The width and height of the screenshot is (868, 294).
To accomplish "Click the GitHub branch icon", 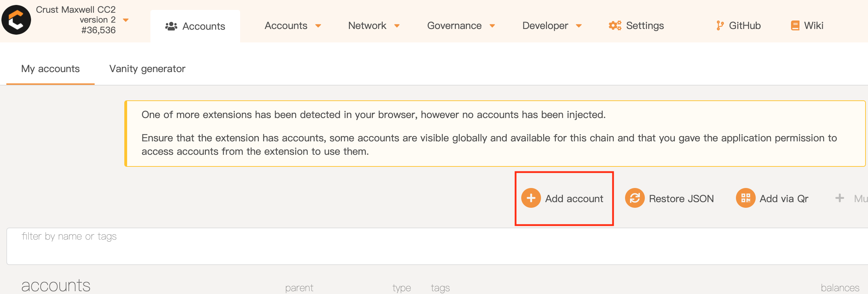I will coord(720,25).
